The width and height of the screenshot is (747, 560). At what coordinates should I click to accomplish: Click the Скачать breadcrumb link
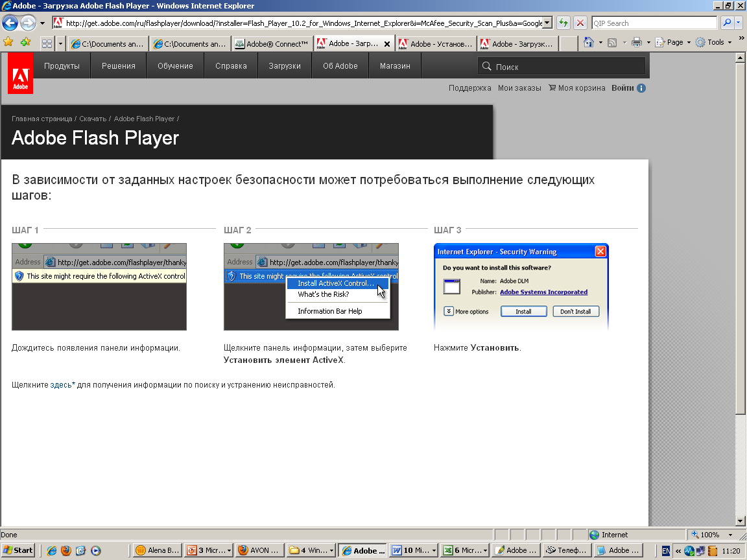[x=93, y=119]
